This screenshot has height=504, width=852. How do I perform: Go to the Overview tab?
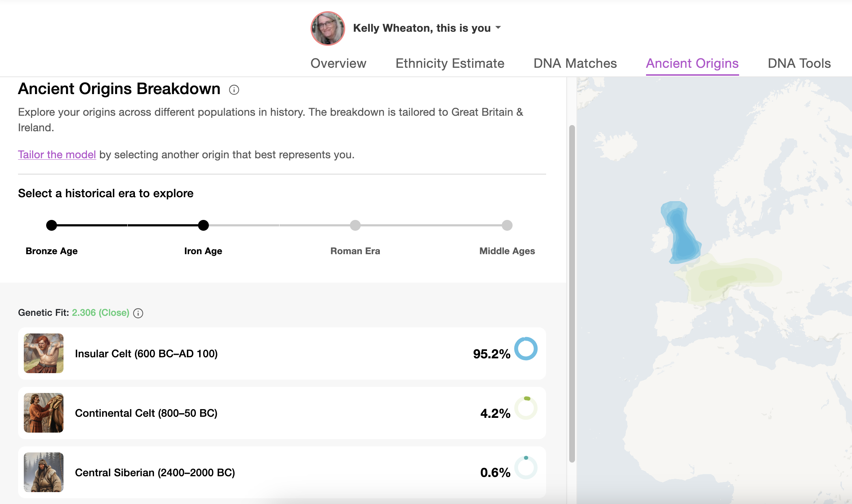pyautogui.click(x=338, y=63)
